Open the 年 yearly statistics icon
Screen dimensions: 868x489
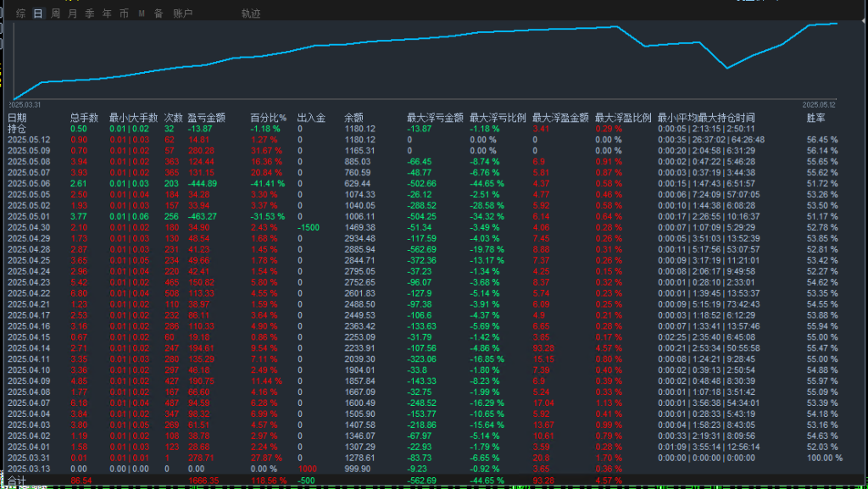click(105, 12)
